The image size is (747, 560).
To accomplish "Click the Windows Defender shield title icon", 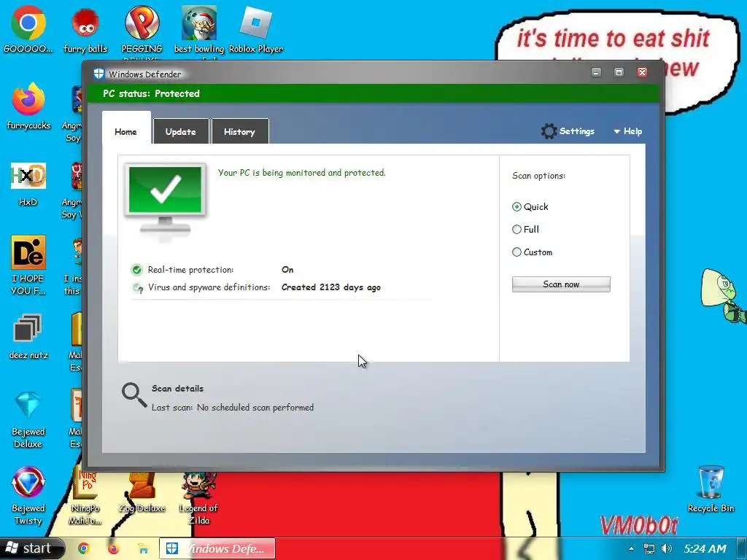I will pos(98,74).
